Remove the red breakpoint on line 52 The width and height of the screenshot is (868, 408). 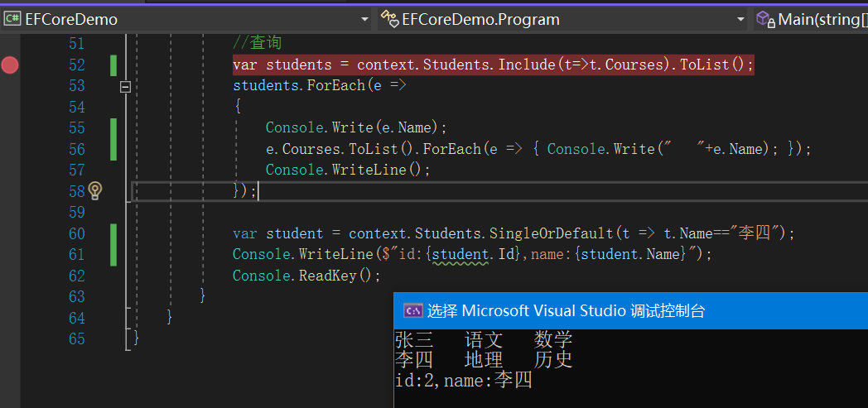[10, 65]
